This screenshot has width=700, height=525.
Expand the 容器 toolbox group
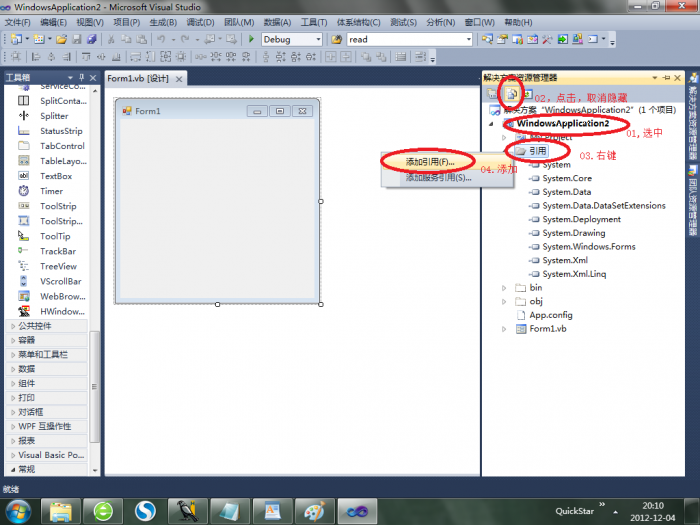13,341
